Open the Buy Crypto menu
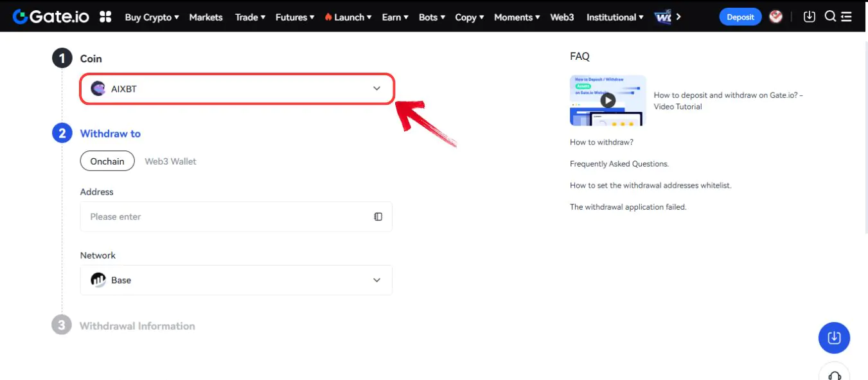The image size is (868, 380). (x=152, y=17)
